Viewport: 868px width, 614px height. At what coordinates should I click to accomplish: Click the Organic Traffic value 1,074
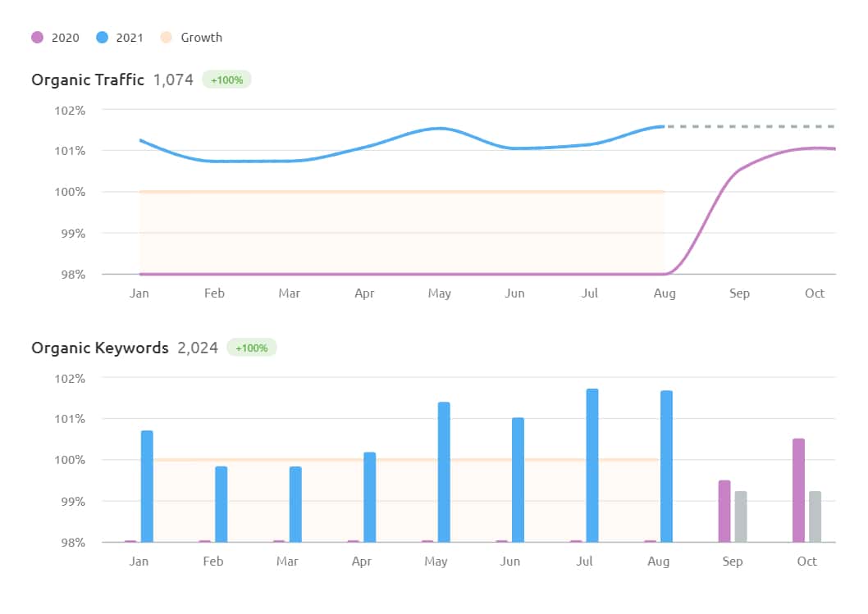[x=173, y=80]
